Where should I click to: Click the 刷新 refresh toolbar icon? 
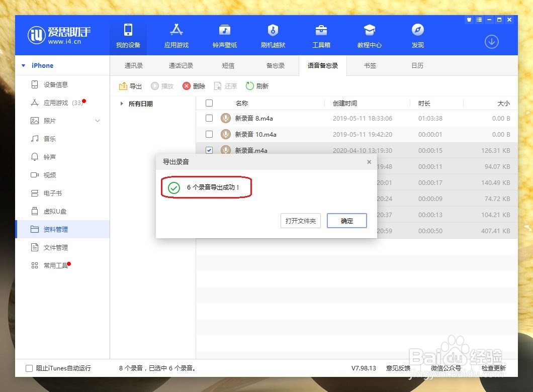[x=257, y=86]
